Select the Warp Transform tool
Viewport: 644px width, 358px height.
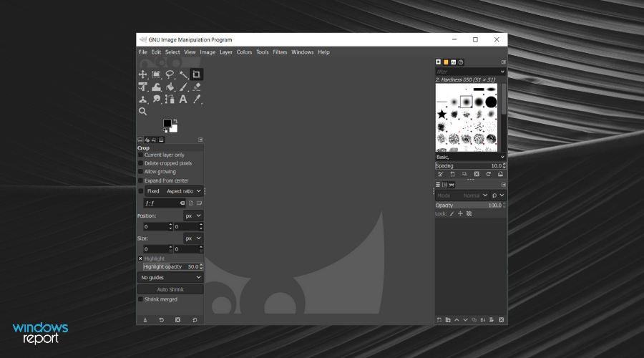(x=156, y=87)
